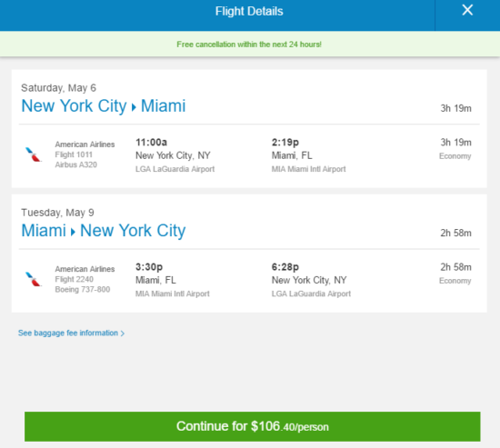Click MIA Miami Intl Airport arrival text
Viewport: 500px width, 448px height.
(x=308, y=169)
